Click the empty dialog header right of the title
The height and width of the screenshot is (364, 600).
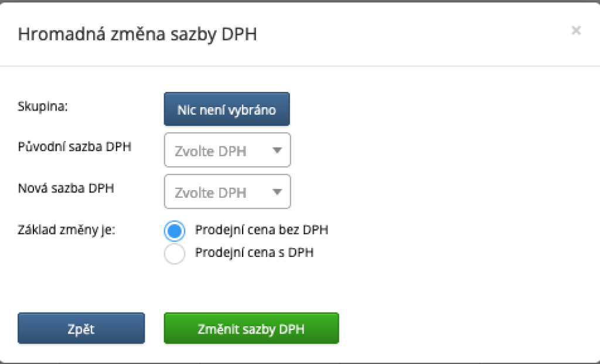tap(410, 34)
